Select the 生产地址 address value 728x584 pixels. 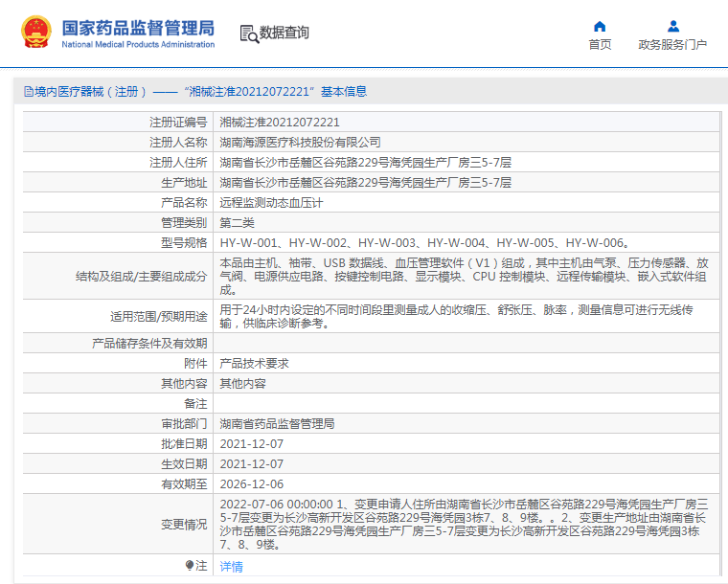click(365, 183)
